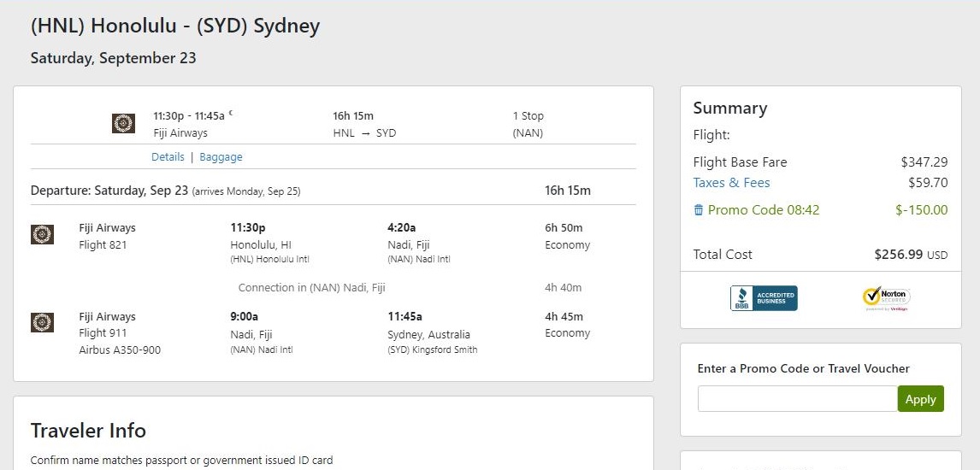Screen dimensions: 980x470
Task: Click the BBB Accredited Business badge
Action: [x=764, y=298]
